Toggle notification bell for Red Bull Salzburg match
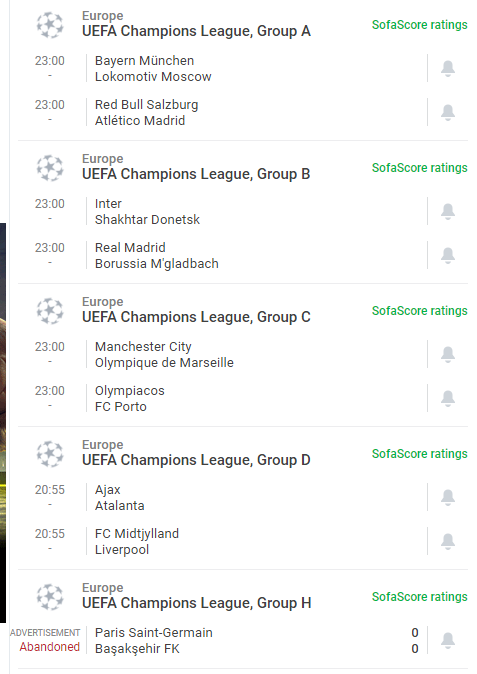The height and width of the screenshot is (674, 477). [x=448, y=112]
